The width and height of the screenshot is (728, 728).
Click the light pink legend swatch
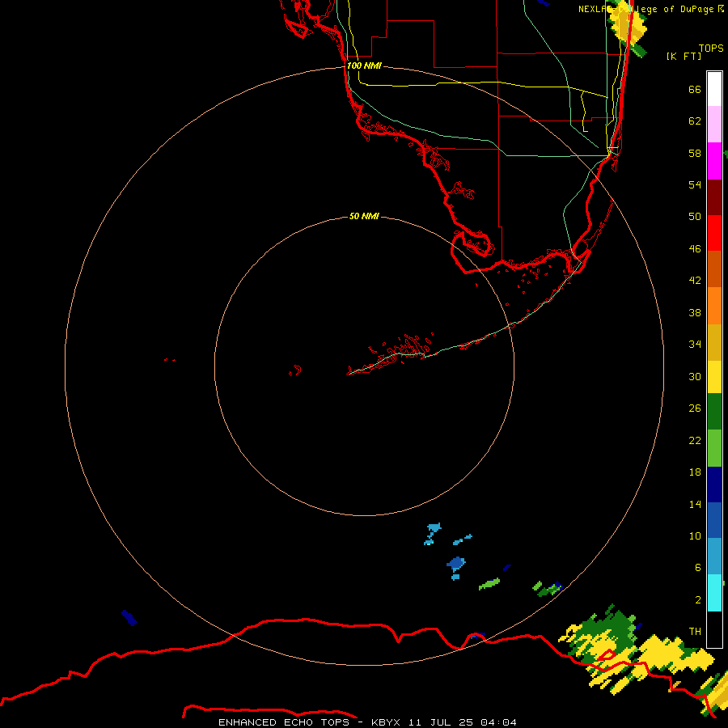pyautogui.click(x=714, y=125)
